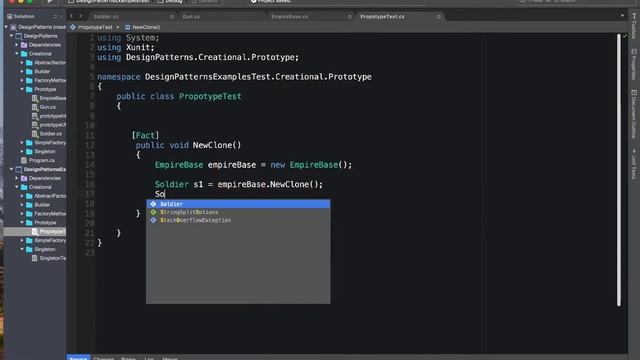Open the EmpireBase.cs editor tab
This screenshot has width=640, height=360.
click(290, 17)
